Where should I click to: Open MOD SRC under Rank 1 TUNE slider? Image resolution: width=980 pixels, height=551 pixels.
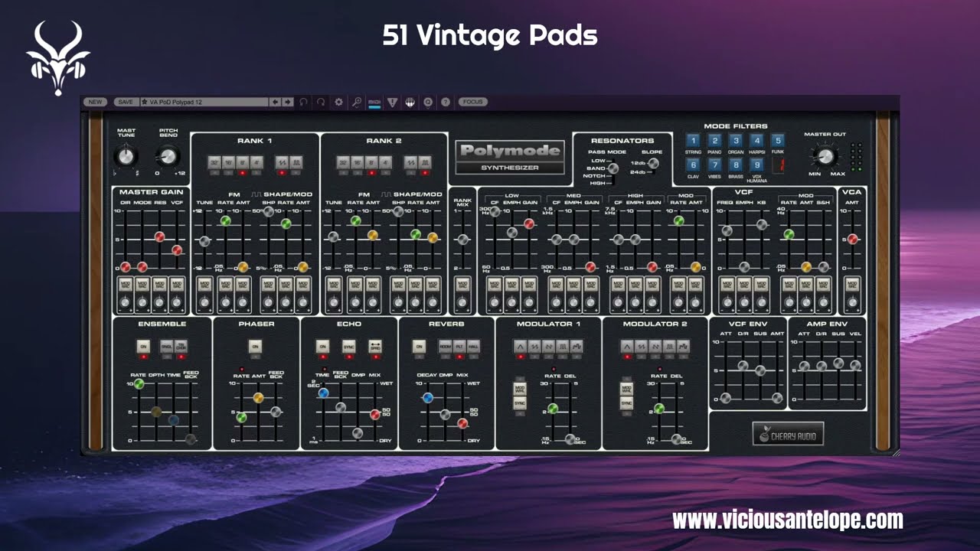pyautogui.click(x=204, y=285)
